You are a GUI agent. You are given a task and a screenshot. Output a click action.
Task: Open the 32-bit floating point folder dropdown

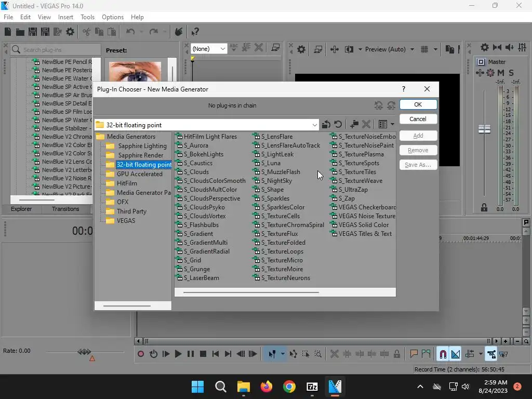[x=314, y=125]
